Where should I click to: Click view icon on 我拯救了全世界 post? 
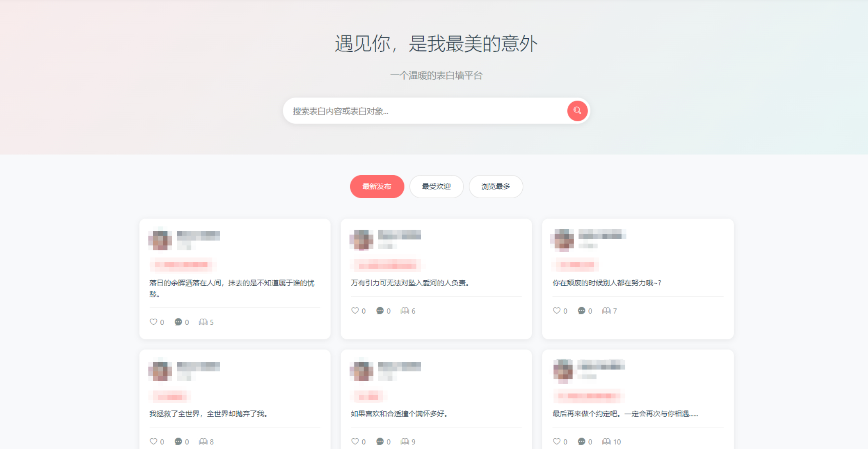pos(203,441)
